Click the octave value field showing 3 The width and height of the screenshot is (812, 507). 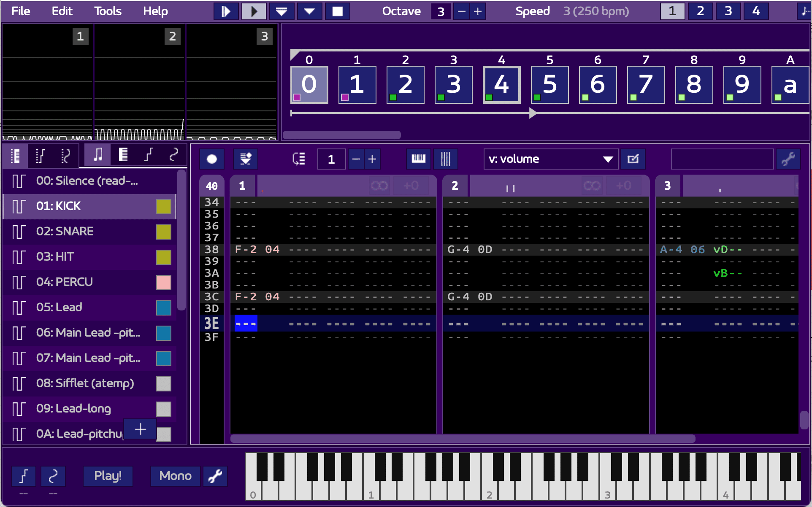[441, 11]
